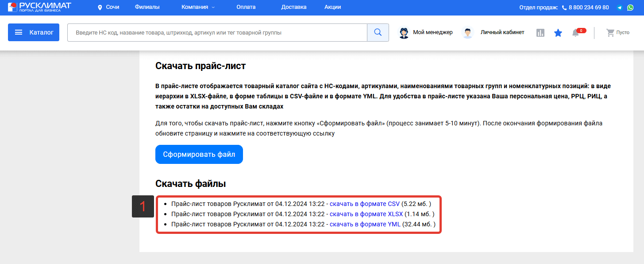Open notifications bell icon
644x264 pixels.
[575, 33]
